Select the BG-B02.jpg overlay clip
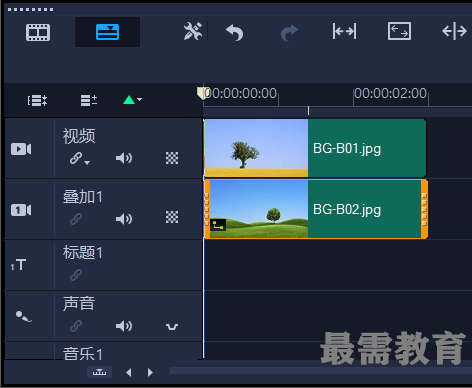The image size is (472, 388). (316, 209)
